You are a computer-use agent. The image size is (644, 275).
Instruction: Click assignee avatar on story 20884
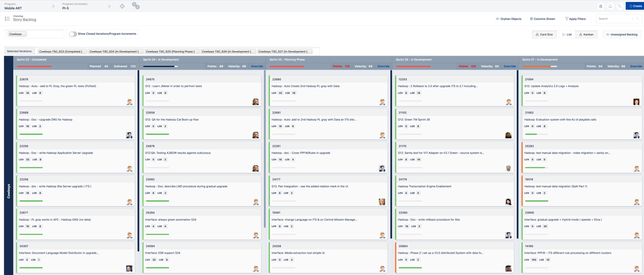tap(509, 268)
